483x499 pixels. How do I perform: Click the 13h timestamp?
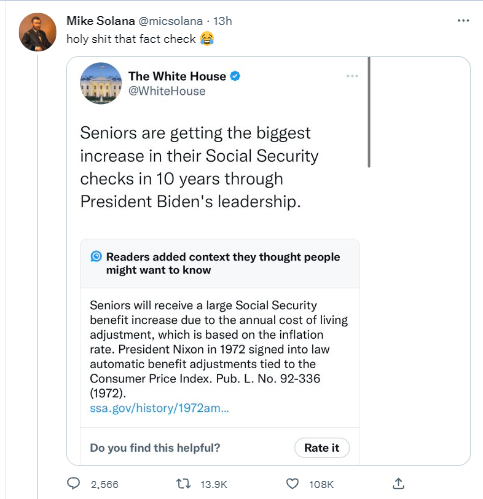222,21
